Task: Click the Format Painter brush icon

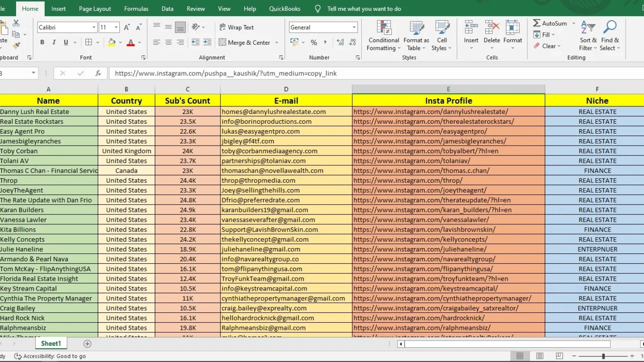Action: coord(16,46)
